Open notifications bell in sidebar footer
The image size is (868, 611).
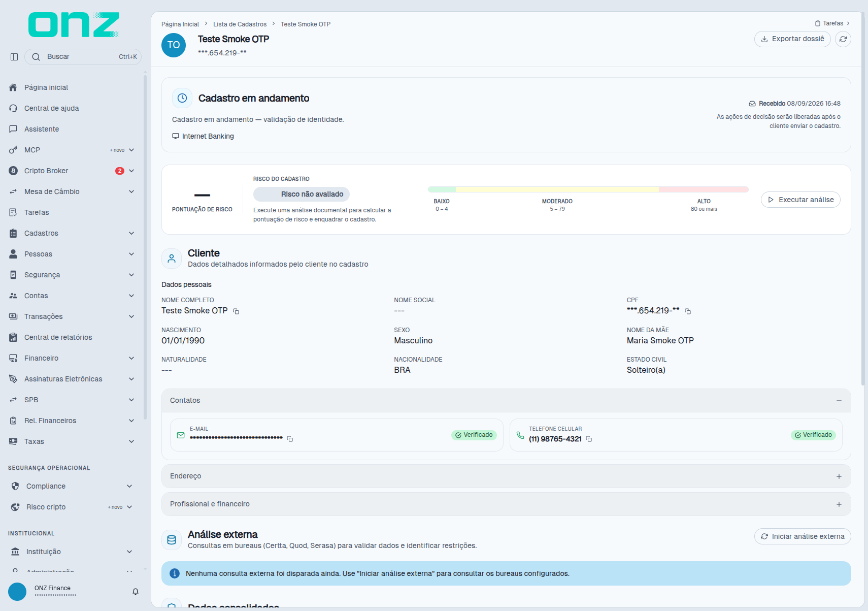(136, 592)
